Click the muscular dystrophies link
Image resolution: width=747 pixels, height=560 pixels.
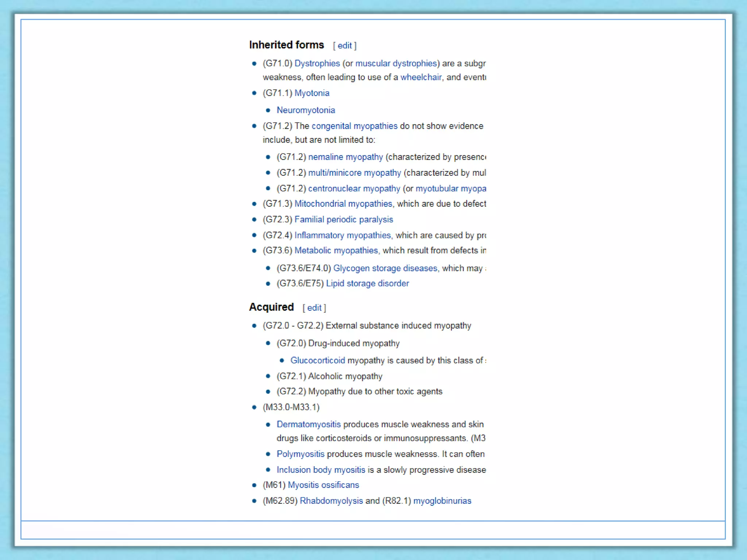[396, 63]
